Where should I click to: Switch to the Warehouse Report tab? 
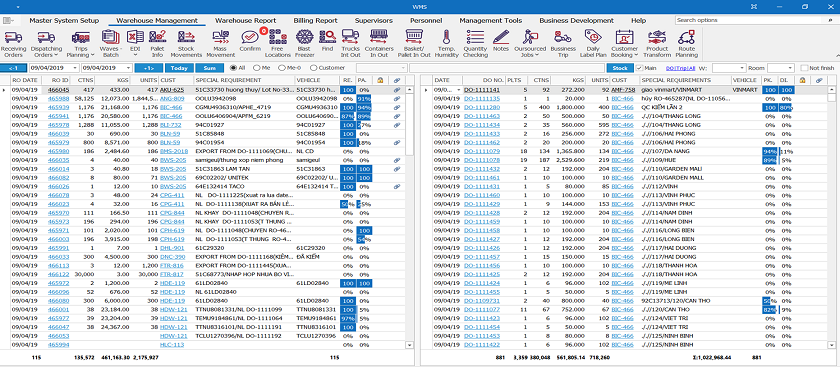[x=244, y=20]
